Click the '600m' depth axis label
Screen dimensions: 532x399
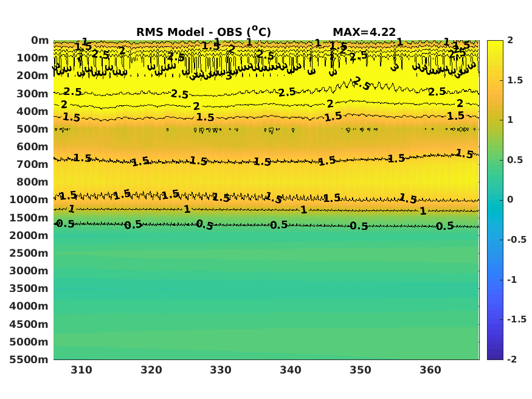coord(33,147)
